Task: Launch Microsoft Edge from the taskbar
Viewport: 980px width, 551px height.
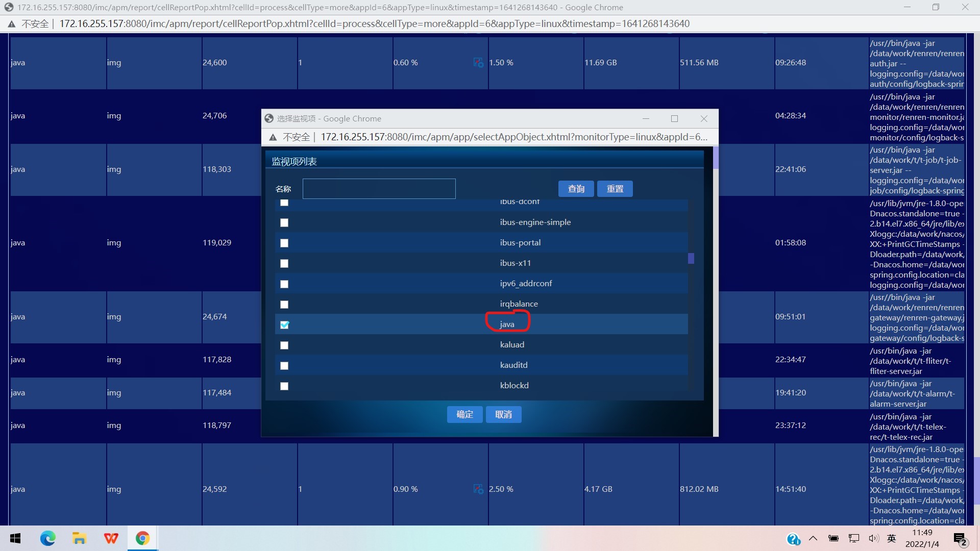Action: (x=48, y=538)
